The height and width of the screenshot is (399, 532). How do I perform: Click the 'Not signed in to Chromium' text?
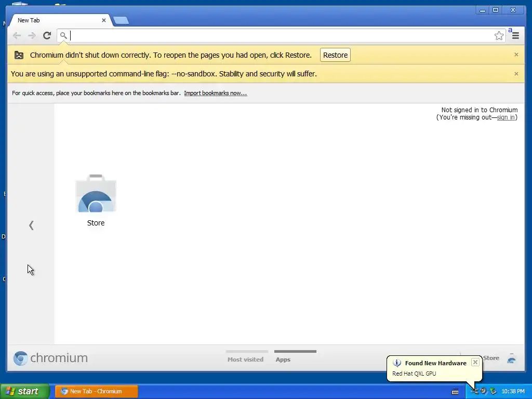point(479,110)
